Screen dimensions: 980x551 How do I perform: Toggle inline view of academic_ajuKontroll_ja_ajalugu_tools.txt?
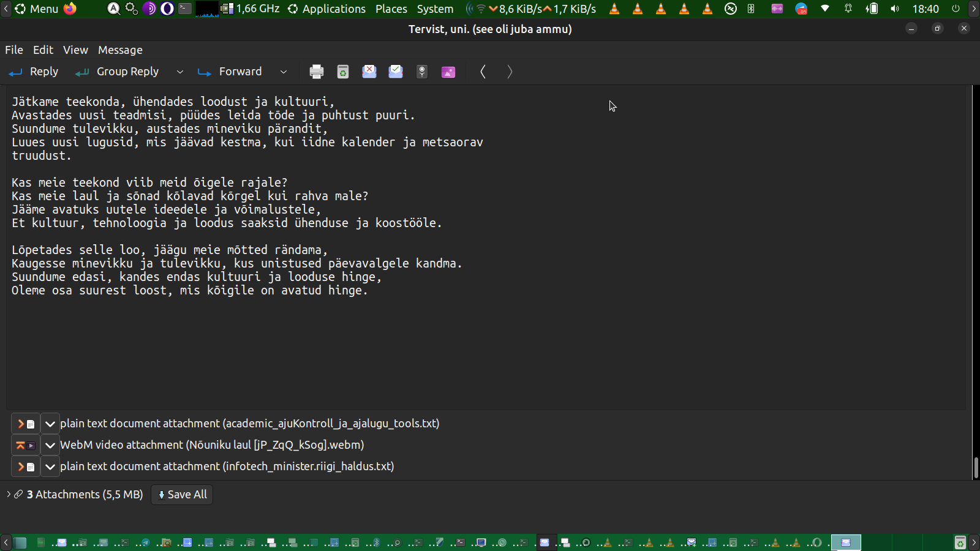[25, 424]
